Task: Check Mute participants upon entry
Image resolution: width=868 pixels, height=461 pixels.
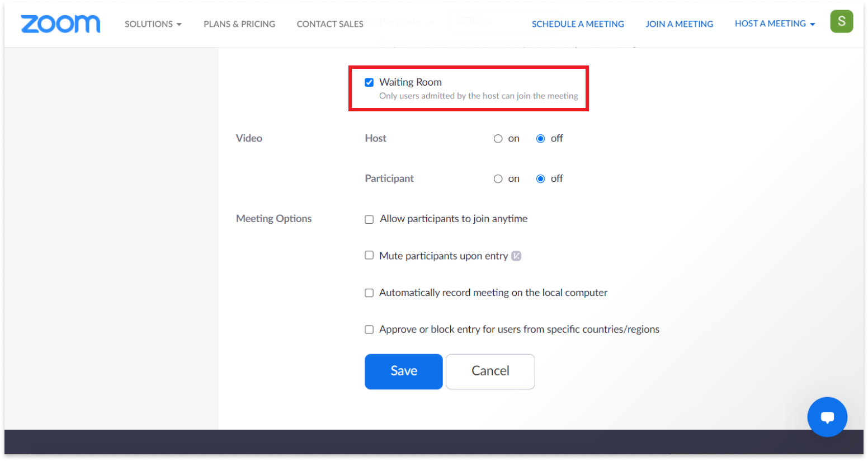Action: [369, 255]
